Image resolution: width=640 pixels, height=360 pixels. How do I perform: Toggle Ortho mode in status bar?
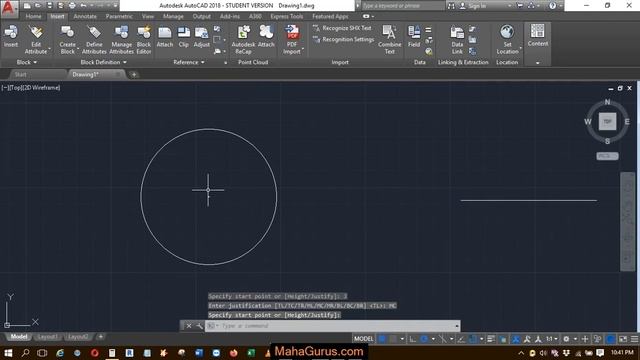point(413,339)
